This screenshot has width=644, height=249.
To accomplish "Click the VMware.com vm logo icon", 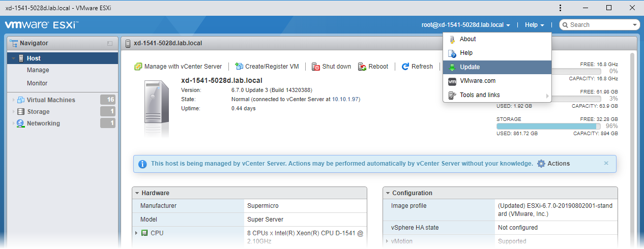I will 452,81.
